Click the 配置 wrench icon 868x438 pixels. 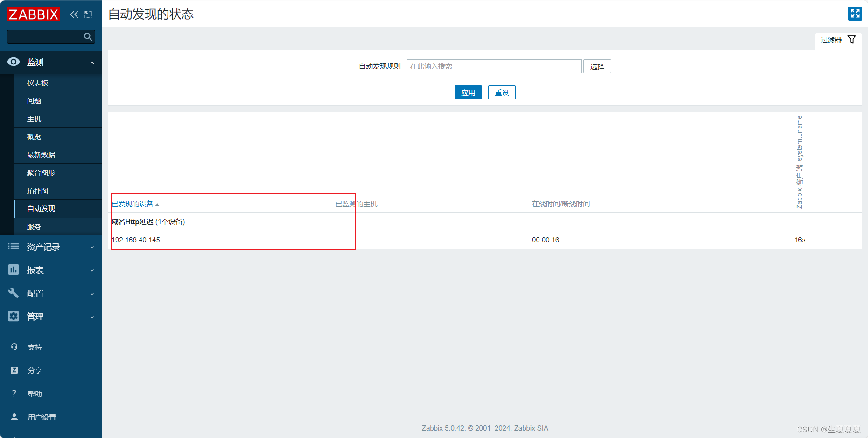(14, 293)
